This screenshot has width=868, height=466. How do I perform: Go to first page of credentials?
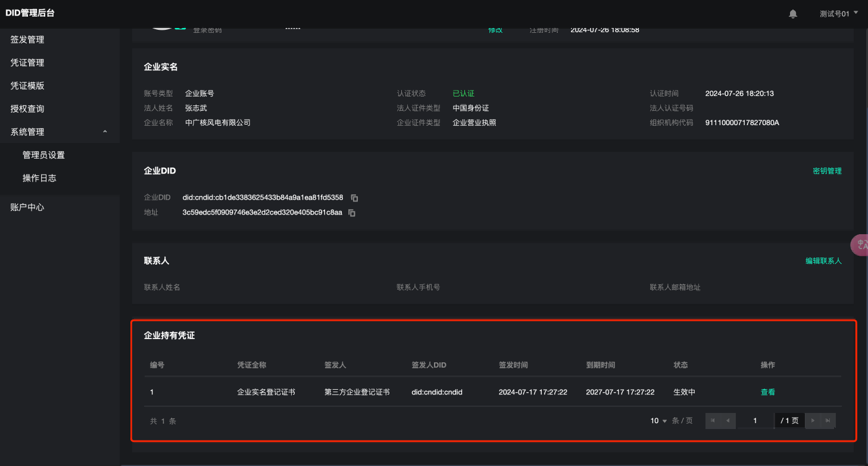click(713, 421)
